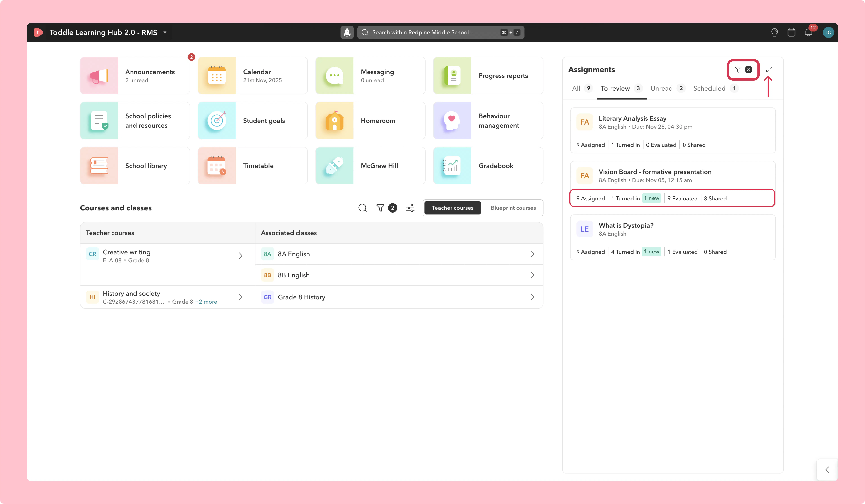Open the Messaging tile
This screenshot has height=504, width=865.
tap(370, 76)
